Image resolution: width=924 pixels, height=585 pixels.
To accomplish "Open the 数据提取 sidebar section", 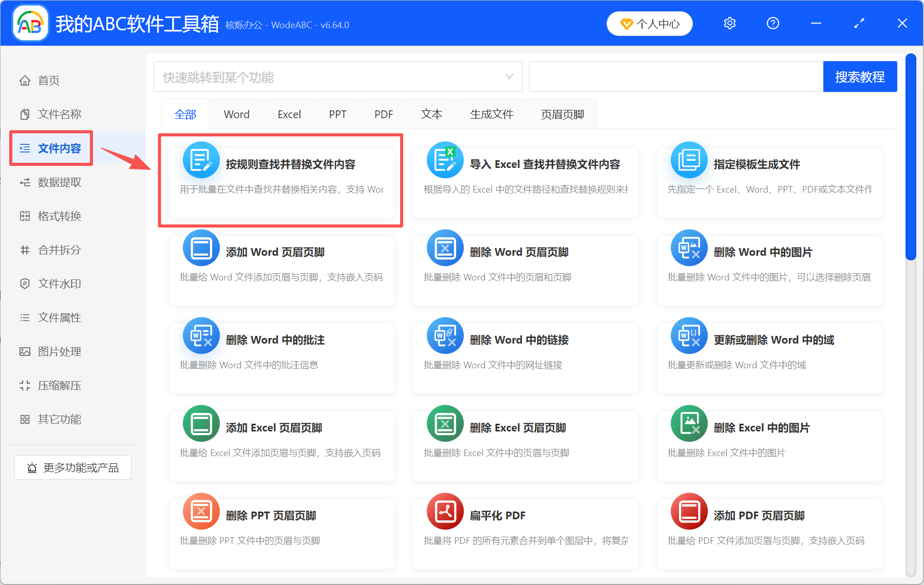I will pos(25,182).
